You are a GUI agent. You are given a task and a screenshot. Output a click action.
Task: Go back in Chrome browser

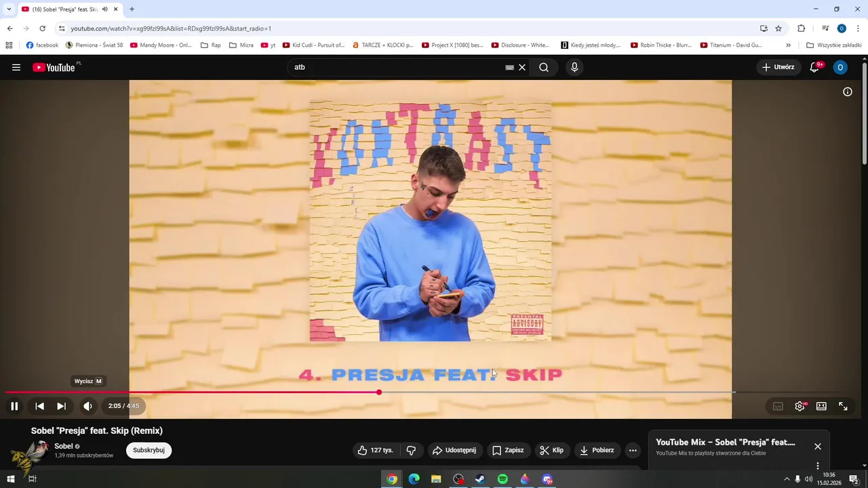pyautogui.click(x=9, y=28)
